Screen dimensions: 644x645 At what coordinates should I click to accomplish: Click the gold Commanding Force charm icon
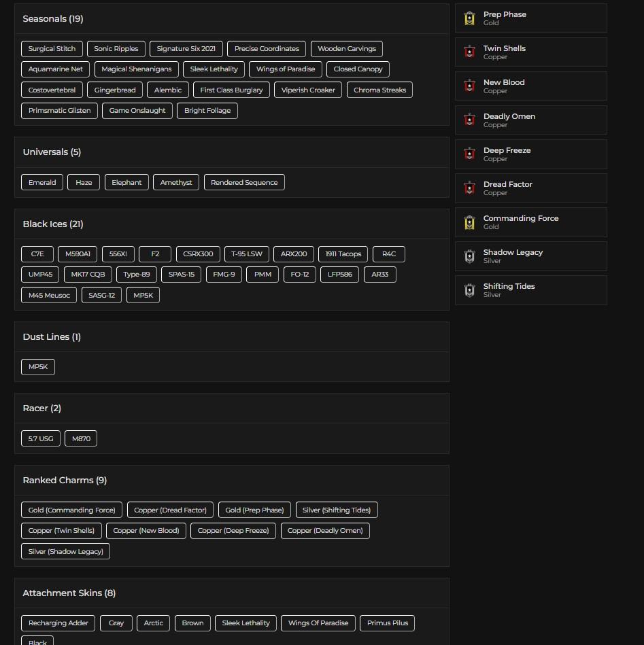point(469,222)
